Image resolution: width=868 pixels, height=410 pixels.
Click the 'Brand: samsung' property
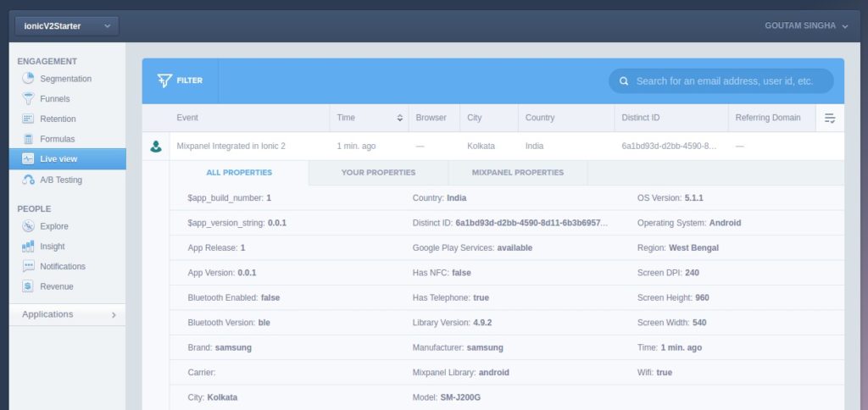tap(220, 347)
